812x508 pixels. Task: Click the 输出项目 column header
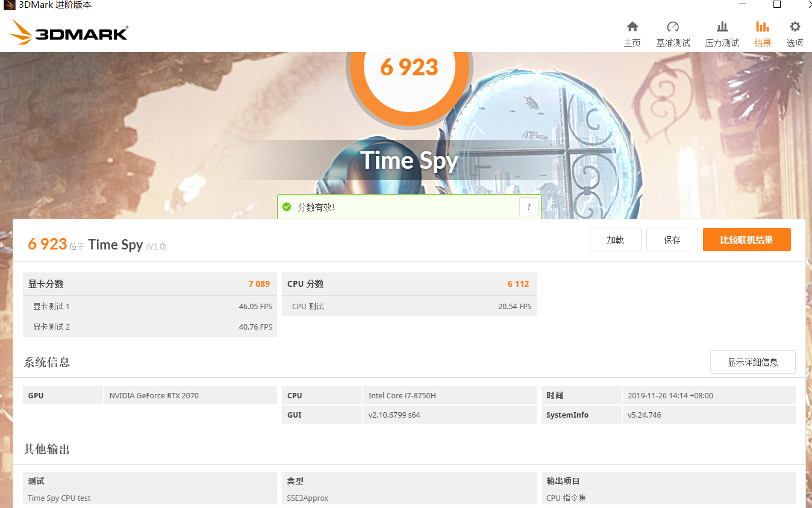pos(563,481)
